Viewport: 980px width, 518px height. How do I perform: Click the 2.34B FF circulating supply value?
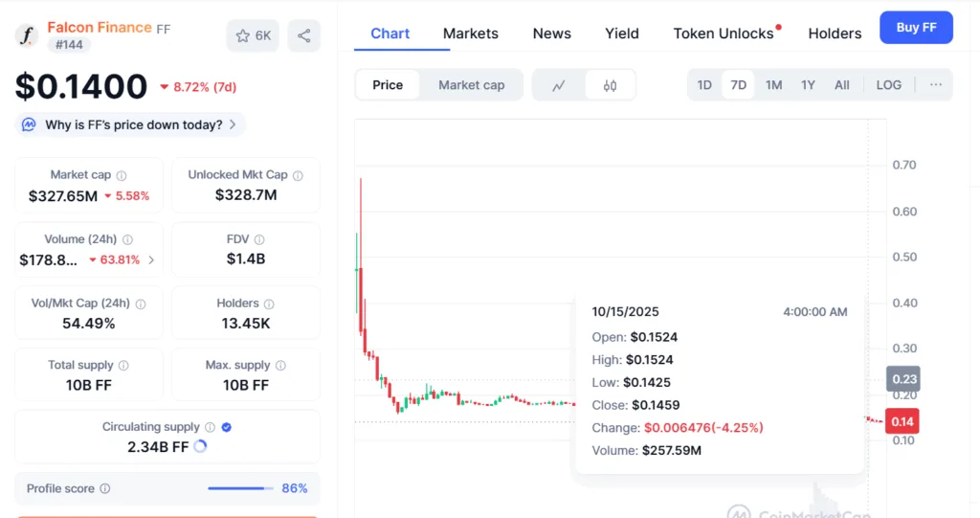(x=158, y=447)
